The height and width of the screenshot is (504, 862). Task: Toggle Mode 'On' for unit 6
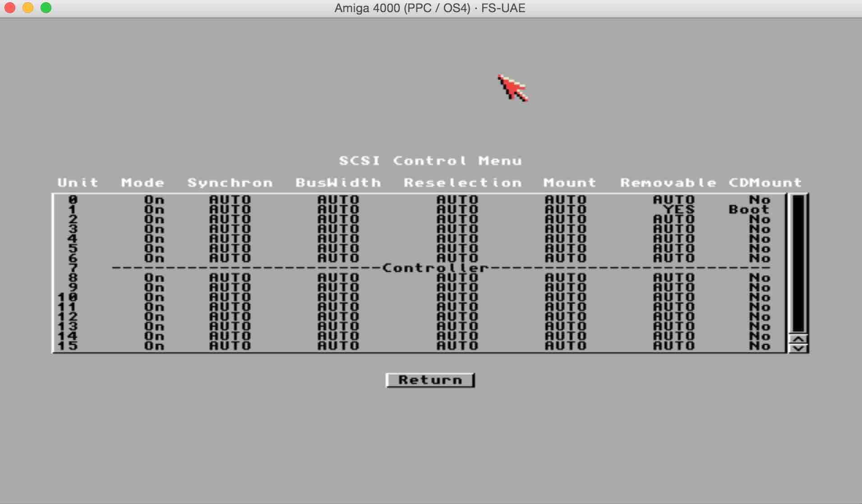154,258
